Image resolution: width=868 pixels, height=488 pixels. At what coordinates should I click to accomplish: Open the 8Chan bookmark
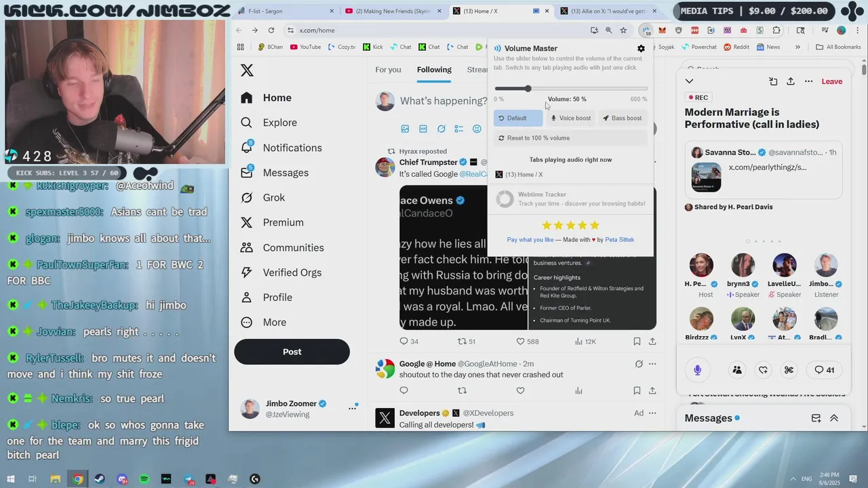pyautogui.click(x=270, y=47)
